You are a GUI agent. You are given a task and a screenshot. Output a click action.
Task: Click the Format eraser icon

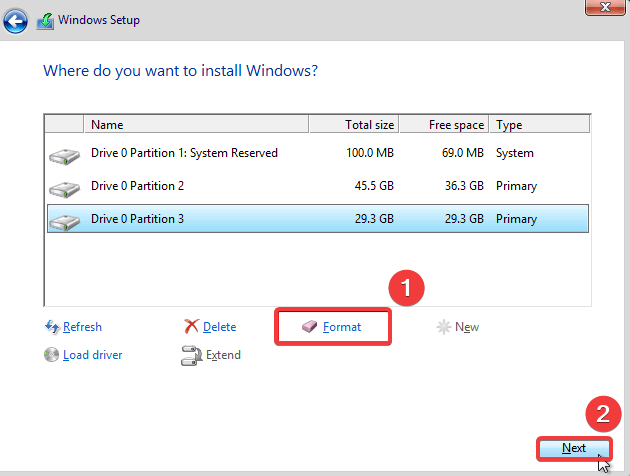[x=309, y=327]
